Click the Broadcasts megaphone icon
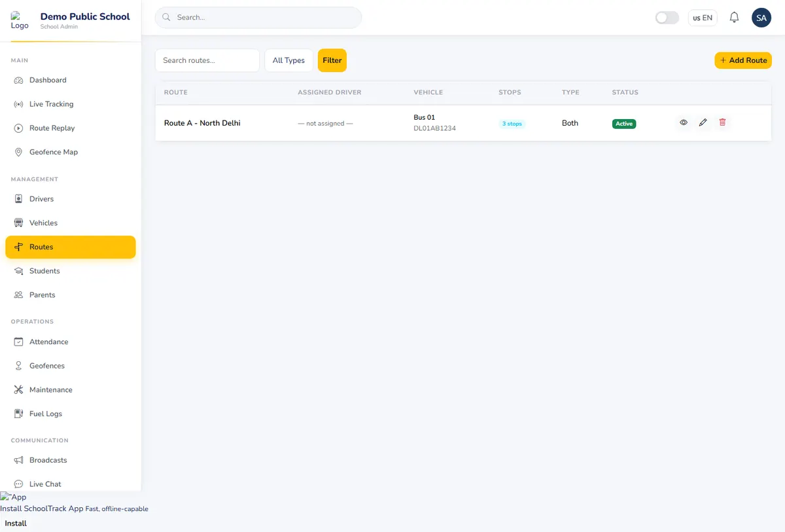 [x=18, y=461]
